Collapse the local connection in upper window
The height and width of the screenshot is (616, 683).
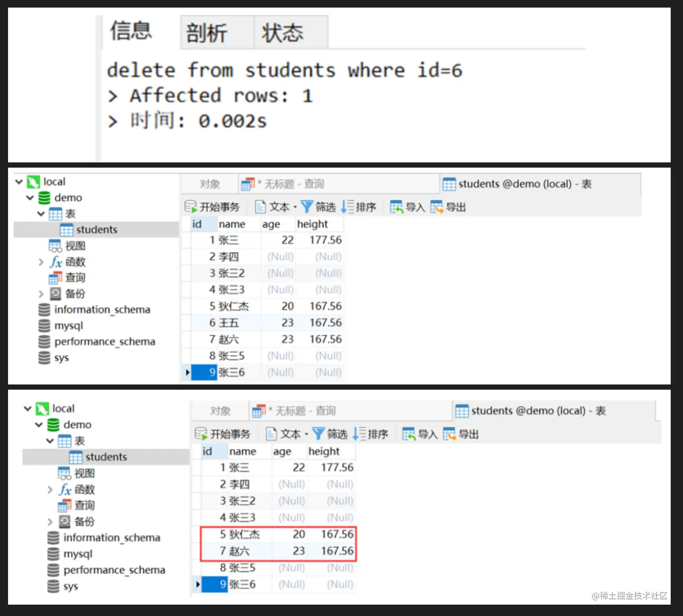click(x=19, y=182)
